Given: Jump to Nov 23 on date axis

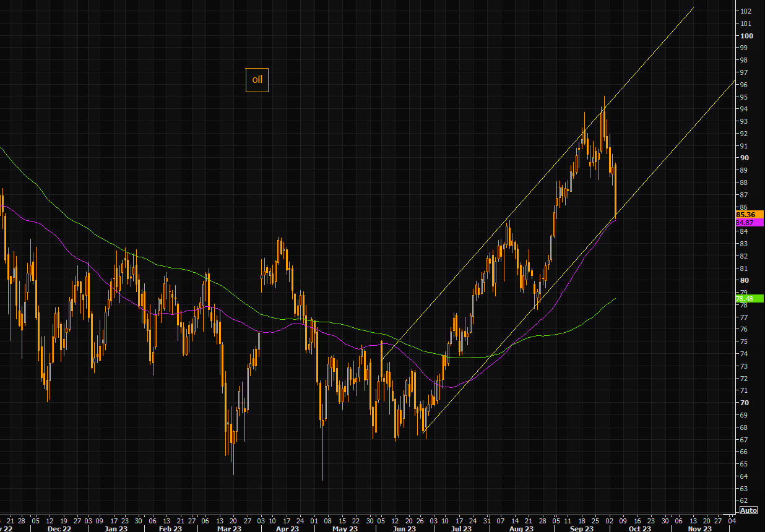Looking at the screenshot, I should pyautogui.click(x=699, y=529).
